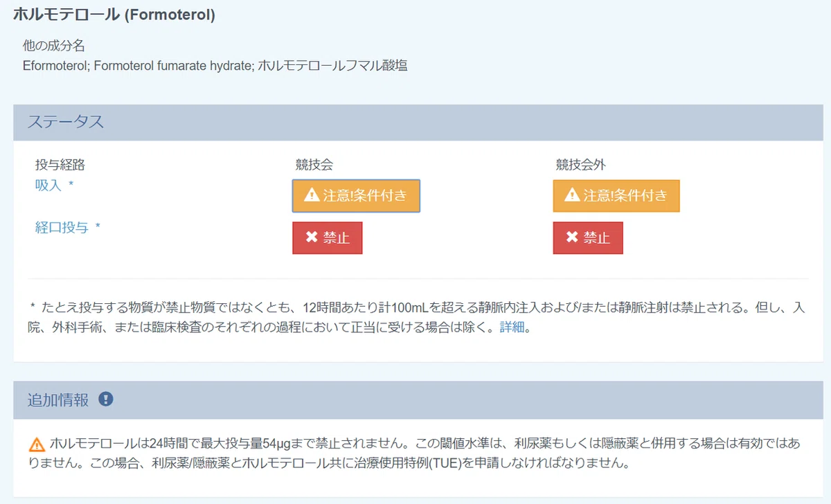
Task: Click the 他の成分名 label
Action: (54, 46)
